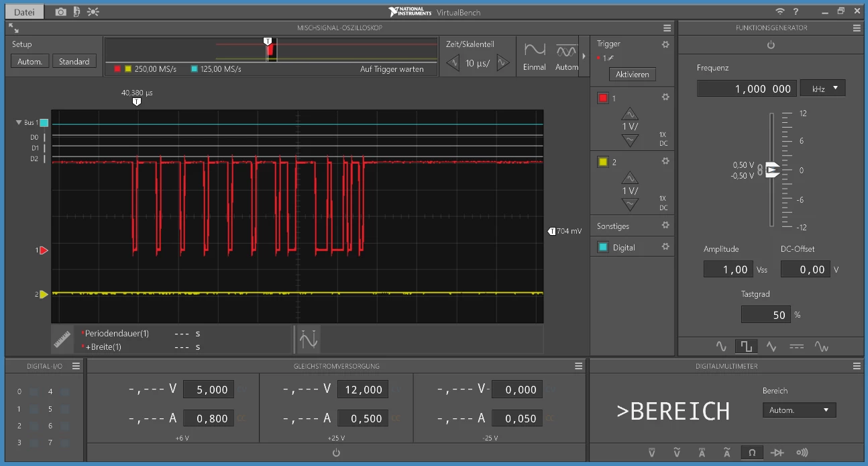The width and height of the screenshot is (868, 466).
Task: Open the kHz frequency unit dropdown
Action: tap(822, 88)
